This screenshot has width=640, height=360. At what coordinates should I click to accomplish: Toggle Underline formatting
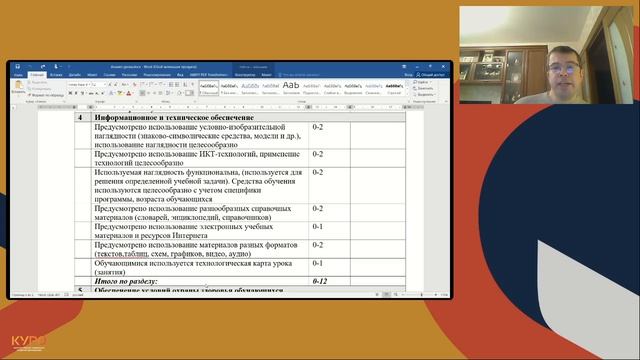[82, 93]
